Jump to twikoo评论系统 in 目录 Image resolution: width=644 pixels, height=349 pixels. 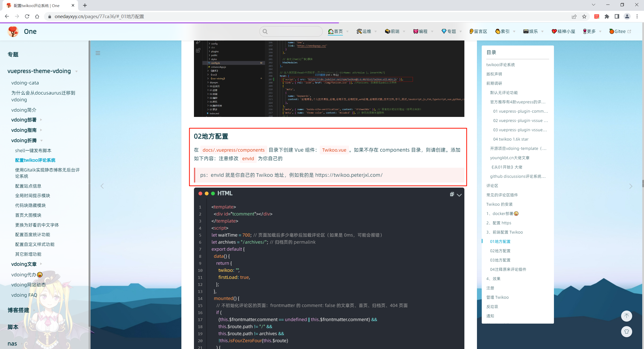pyautogui.click(x=500, y=65)
